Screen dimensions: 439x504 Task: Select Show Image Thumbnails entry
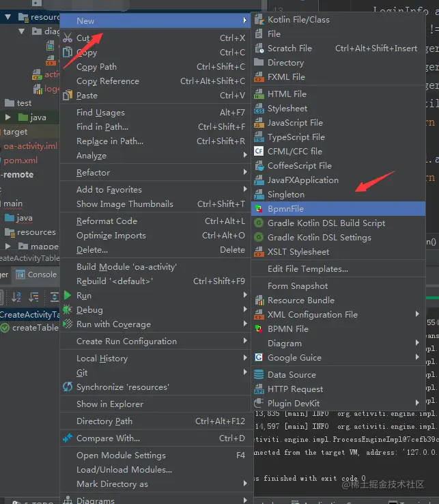click(x=155, y=204)
